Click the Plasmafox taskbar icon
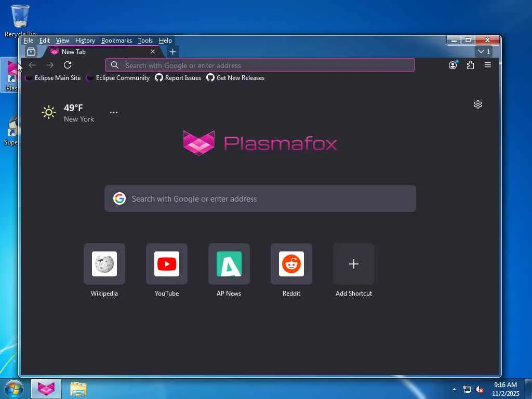The image size is (532, 399). [x=46, y=389]
